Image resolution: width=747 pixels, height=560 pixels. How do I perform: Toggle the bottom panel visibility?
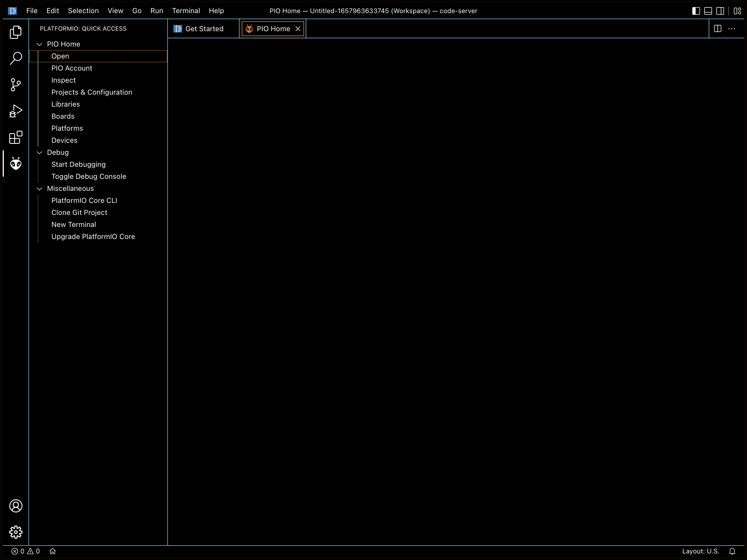click(x=708, y=11)
